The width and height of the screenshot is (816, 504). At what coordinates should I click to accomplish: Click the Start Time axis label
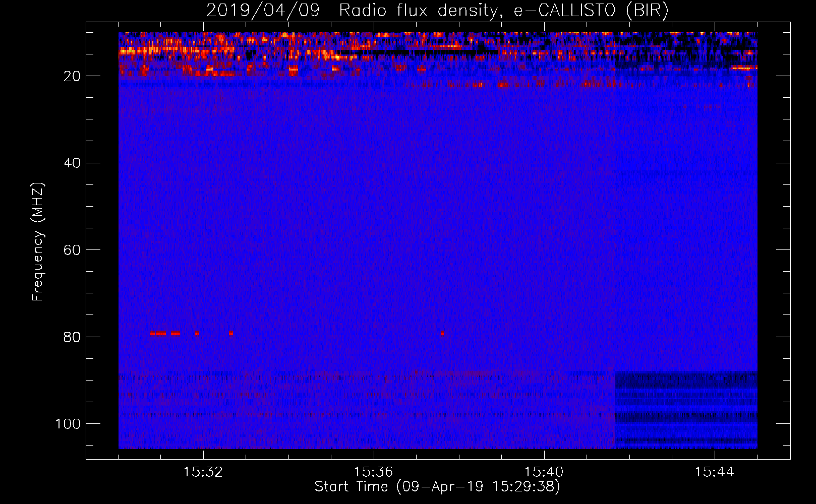pos(437,487)
